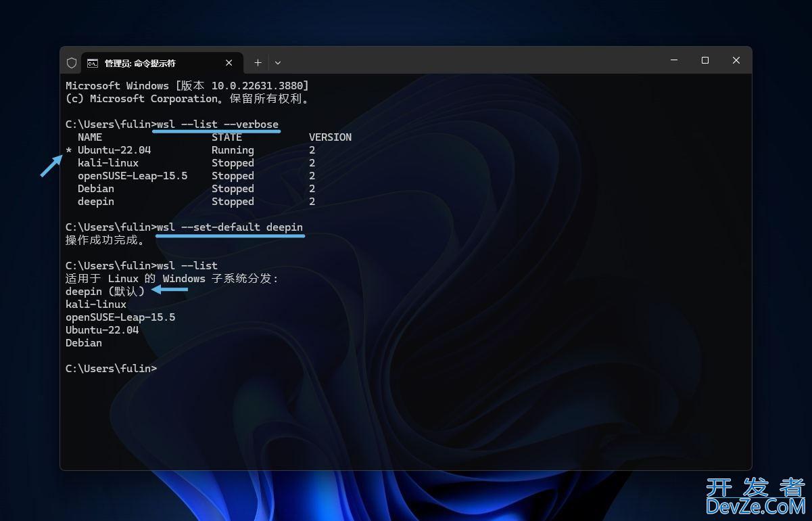
Task: Click the 'wsl --list' command without verbose
Action: click(x=187, y=266)
